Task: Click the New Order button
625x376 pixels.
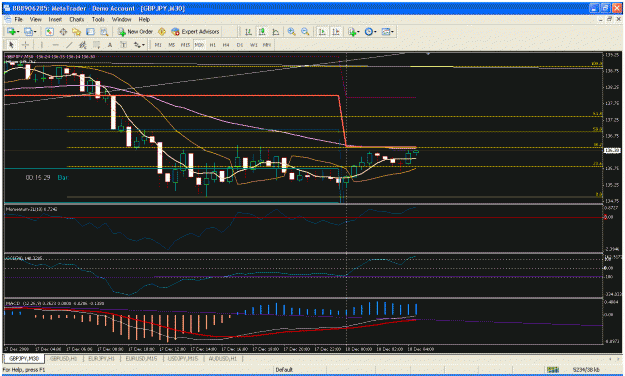Action: (x=135, y=31)
